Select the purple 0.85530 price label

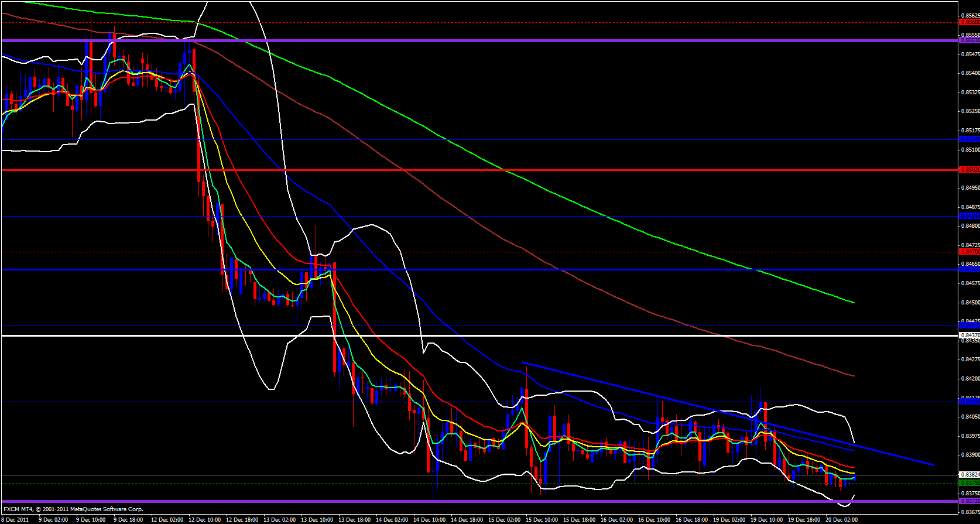[969, 40]
